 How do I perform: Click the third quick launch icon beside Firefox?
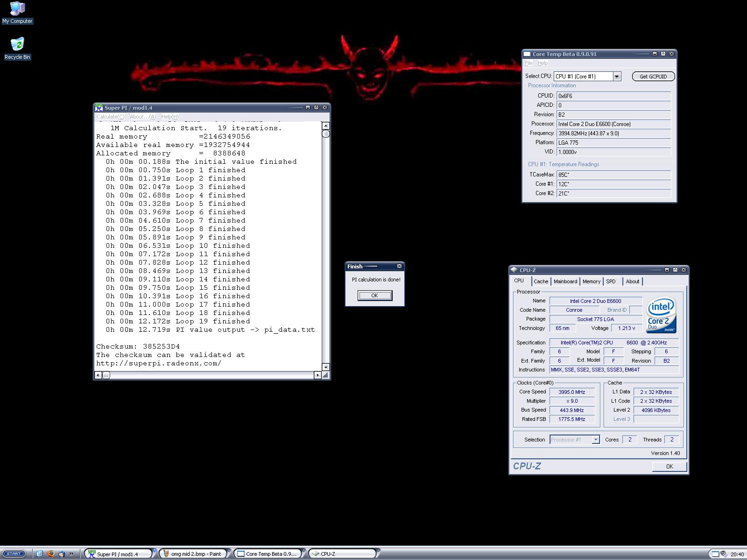click(61, 554)
